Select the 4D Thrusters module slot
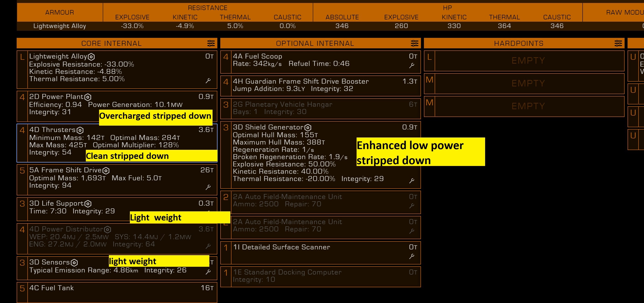644x303 pixels. (117, 143)
